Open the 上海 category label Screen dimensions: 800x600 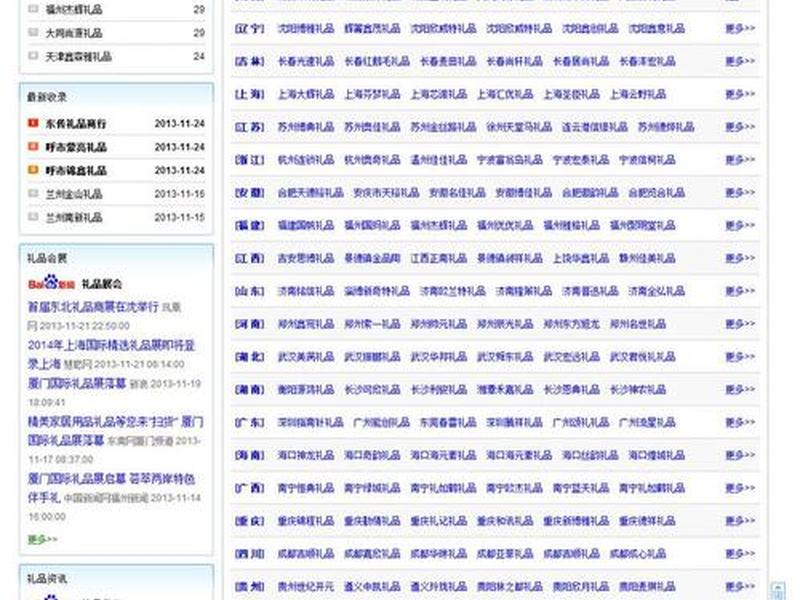[x=249, y=94]
